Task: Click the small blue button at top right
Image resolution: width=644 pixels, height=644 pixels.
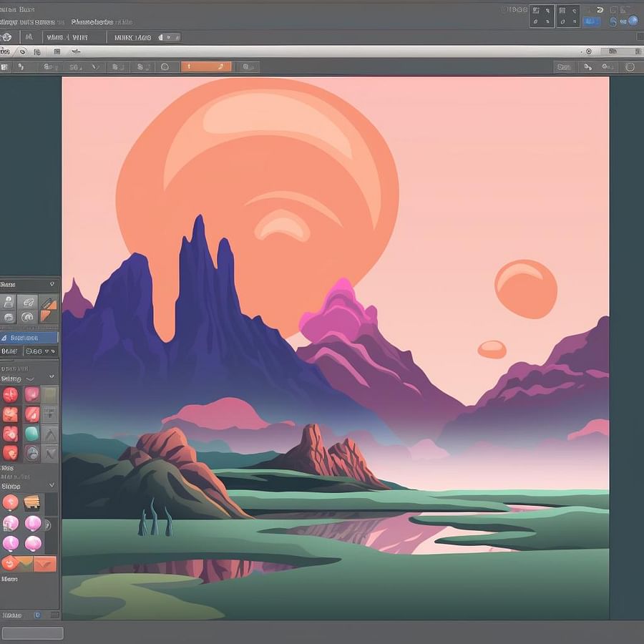Action: 591,21
